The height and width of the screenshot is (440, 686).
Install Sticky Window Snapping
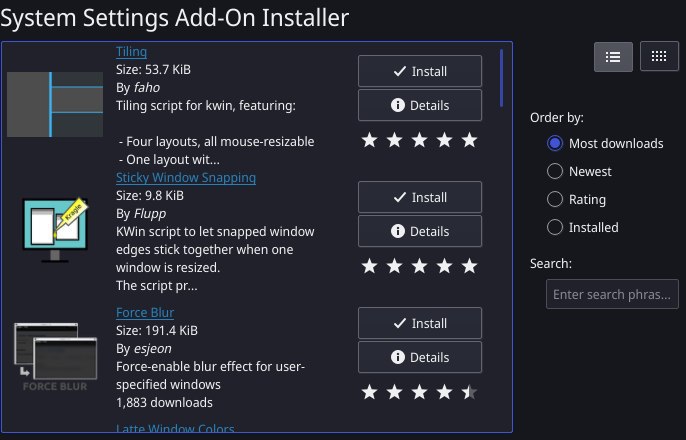click(420, 197)
